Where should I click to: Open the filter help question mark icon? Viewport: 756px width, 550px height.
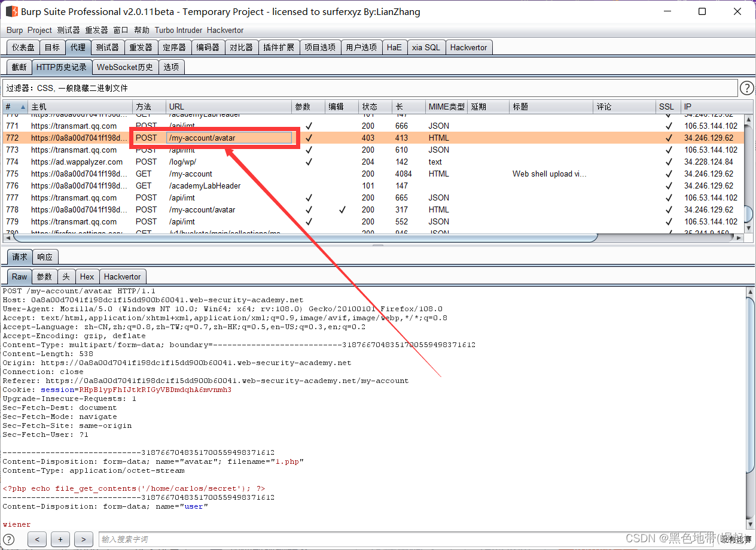746,88
